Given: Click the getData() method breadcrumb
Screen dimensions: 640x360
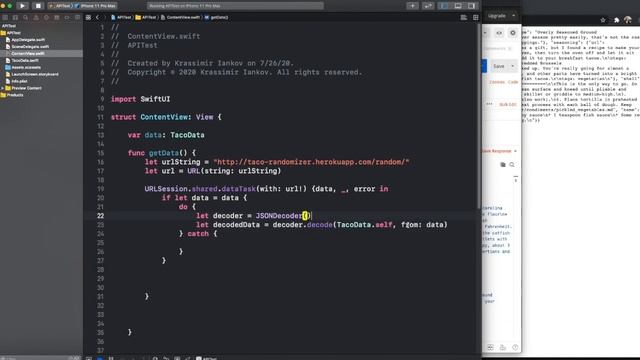Looking at the screenshot, I should click(216, 18).
